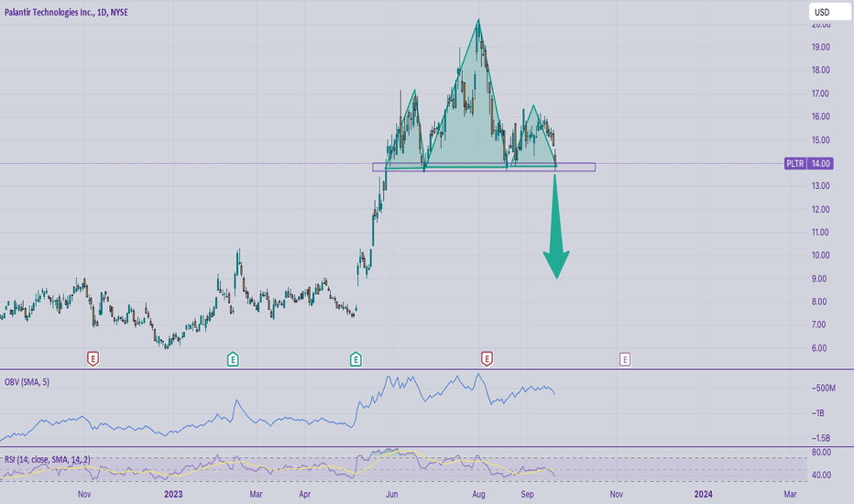Click the −1B OBV scale label
Image resolution: width=854 pixels, height=504 pixels.
817,413
